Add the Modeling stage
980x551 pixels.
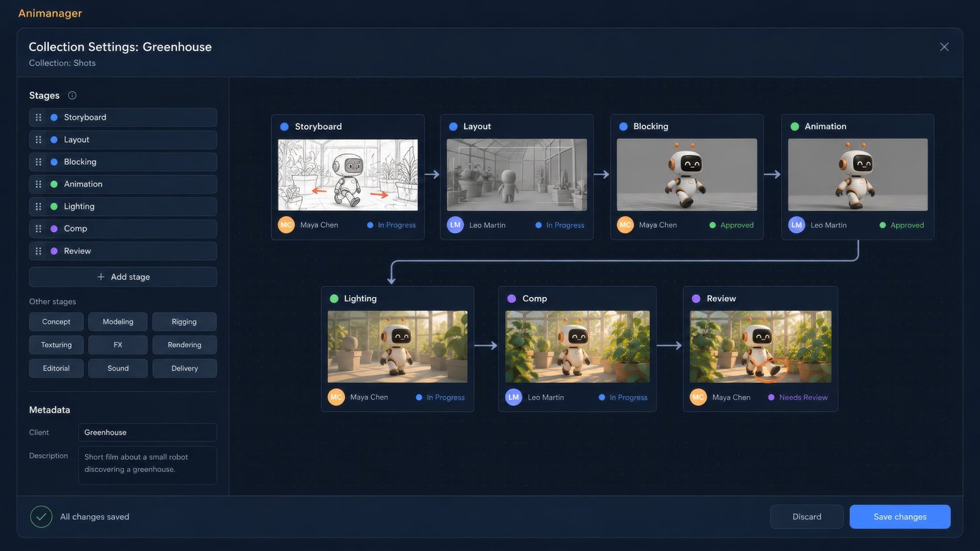(118, 321)
